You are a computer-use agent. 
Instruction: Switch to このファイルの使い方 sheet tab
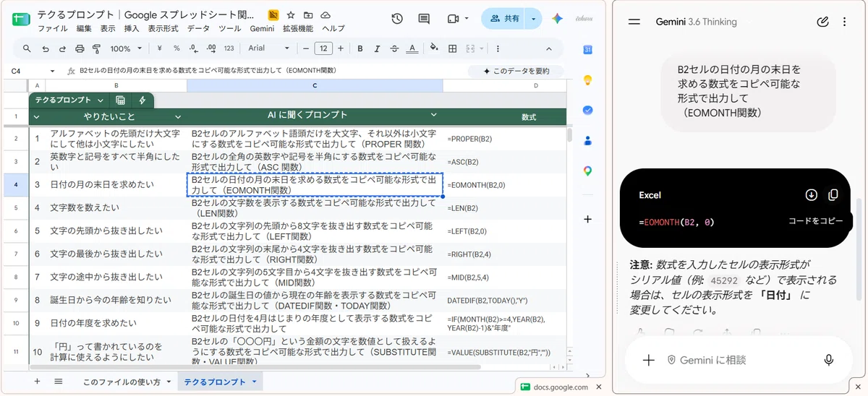tap(123, 382)
